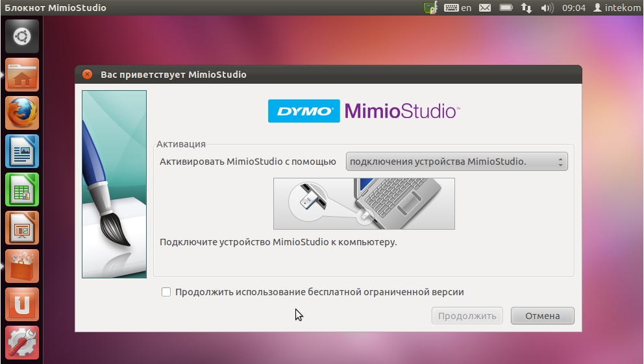The image size is (644, 364).
Task: Open System Settings wrench and gear icon
Action: pos(22,342)
